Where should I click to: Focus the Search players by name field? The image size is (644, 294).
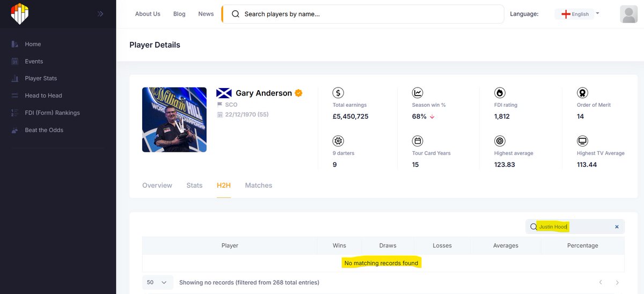point(363,14)
